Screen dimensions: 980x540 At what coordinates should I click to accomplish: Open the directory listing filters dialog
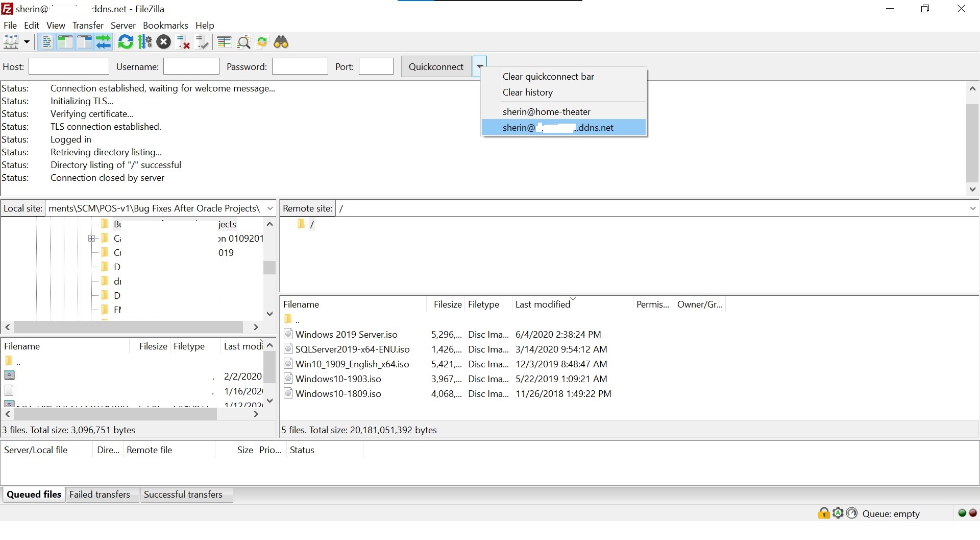coord(224,42)
